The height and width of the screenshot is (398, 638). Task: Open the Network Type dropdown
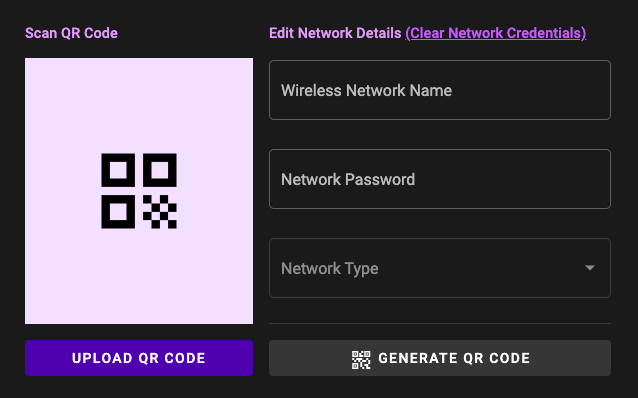[440, 268]
